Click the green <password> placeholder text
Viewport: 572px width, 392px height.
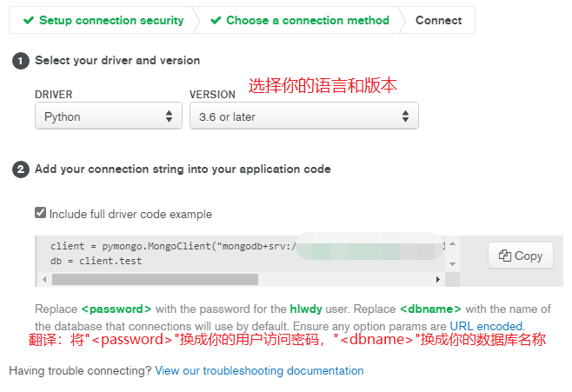pyautogui.click(x=116, y=309)
